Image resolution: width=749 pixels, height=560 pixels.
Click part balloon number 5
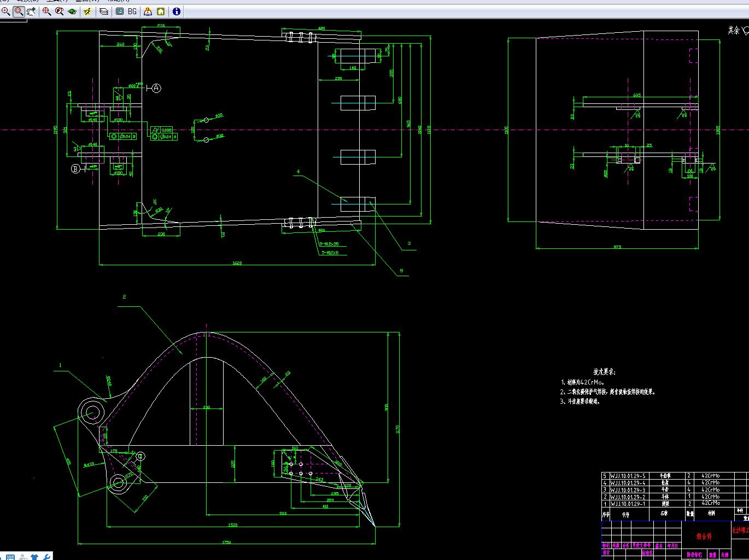[x=402, y=271]
